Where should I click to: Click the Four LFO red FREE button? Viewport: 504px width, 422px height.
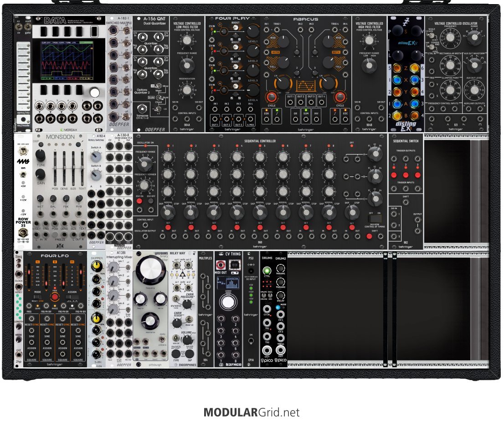(x=55, y=297)
